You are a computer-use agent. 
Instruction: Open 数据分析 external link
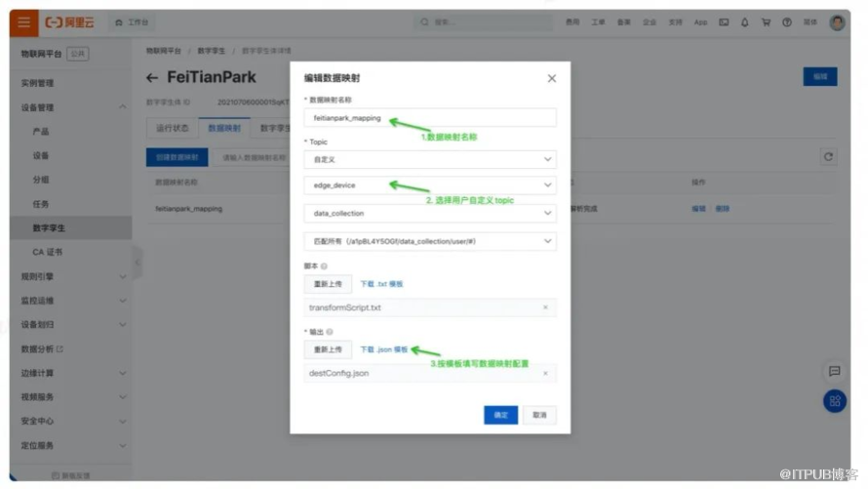pos(42,348)
